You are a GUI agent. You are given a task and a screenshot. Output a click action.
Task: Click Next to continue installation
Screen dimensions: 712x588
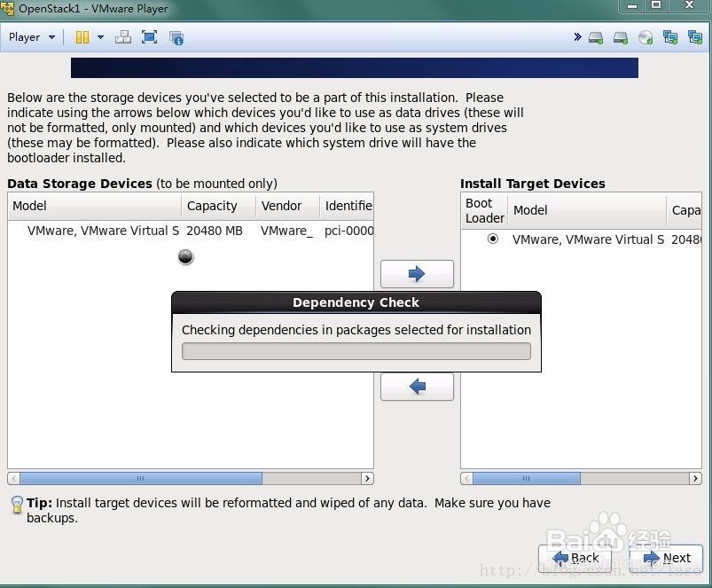pyautogui.click(x=667, y=558)
